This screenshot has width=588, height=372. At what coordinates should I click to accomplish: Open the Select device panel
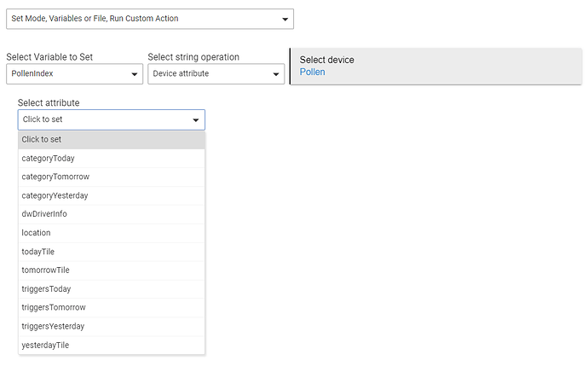(x=436, y=66)
